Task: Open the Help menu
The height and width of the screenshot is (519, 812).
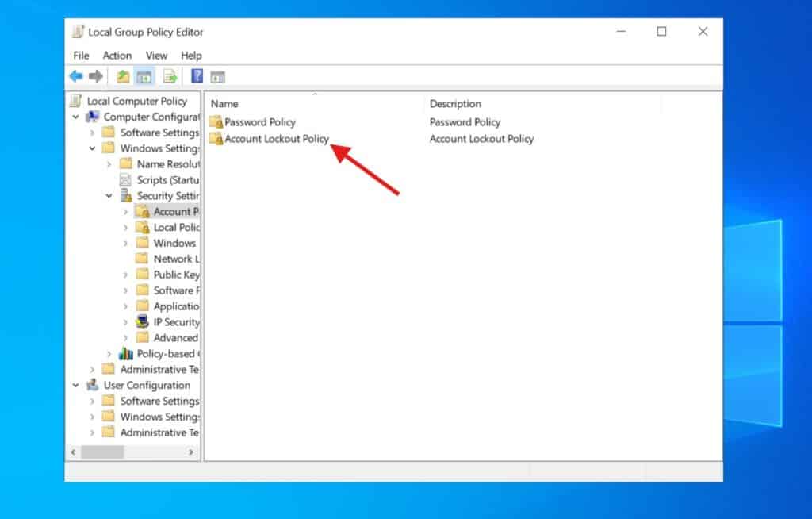Action: coord(191,56)
